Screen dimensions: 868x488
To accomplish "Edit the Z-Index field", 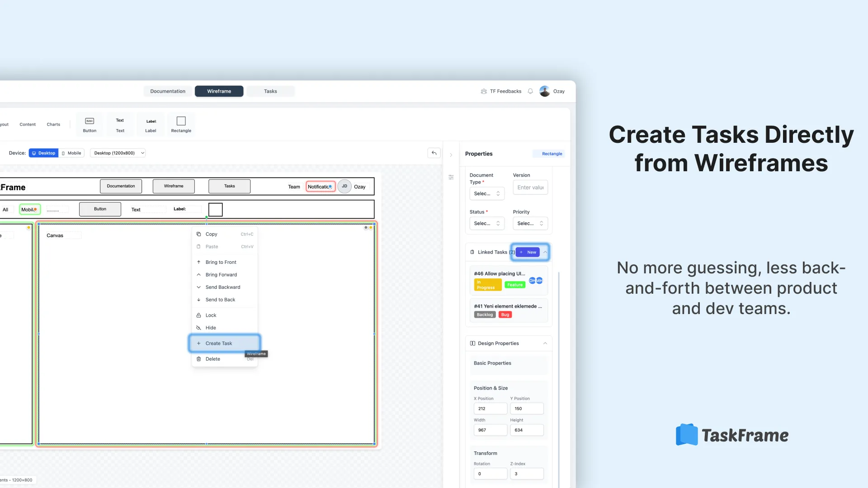I will pos(527,474).
